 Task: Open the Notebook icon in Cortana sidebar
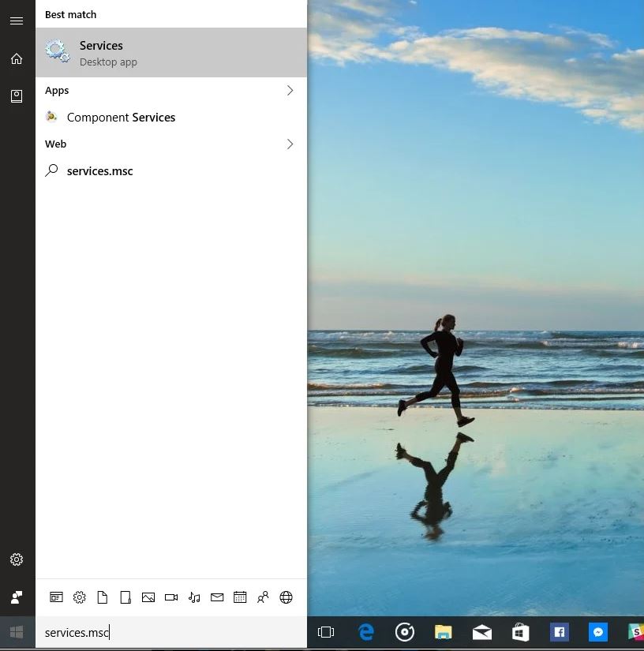tap(17, 96)
